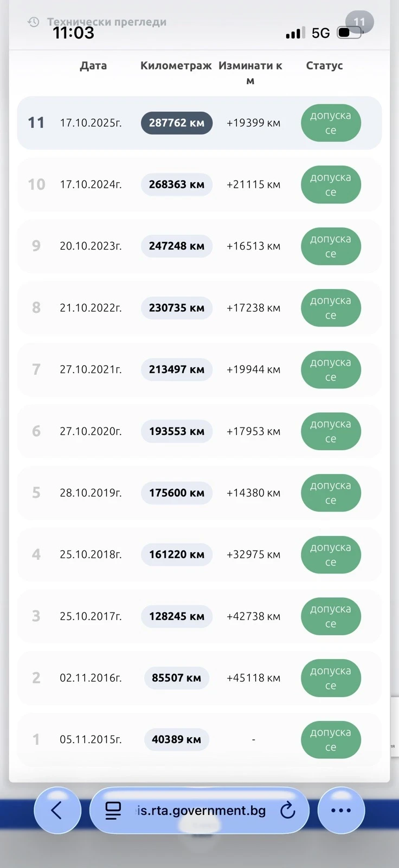Image resolution: width=399 pixels, height=868 pixels.
Task: Tap the is.rta.government.bg address field
Action: 200,810
